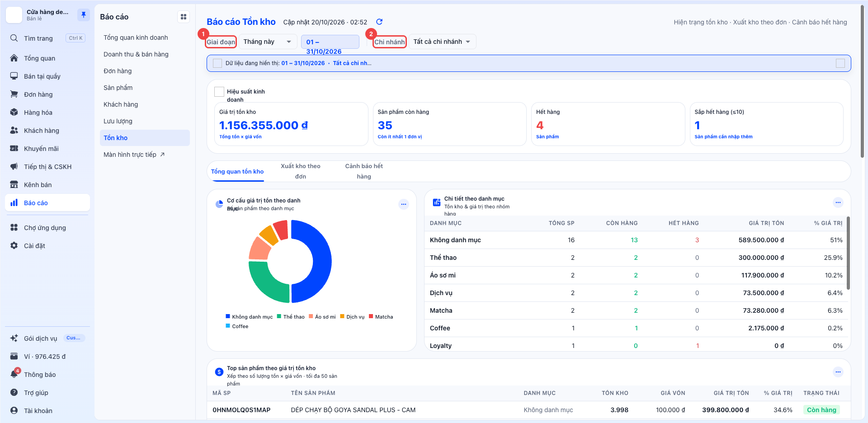Tick checkbox before Dữ liệu đang hiển thị
The width and height of the screenshot is (868, 423).
[x=217, y=63]
